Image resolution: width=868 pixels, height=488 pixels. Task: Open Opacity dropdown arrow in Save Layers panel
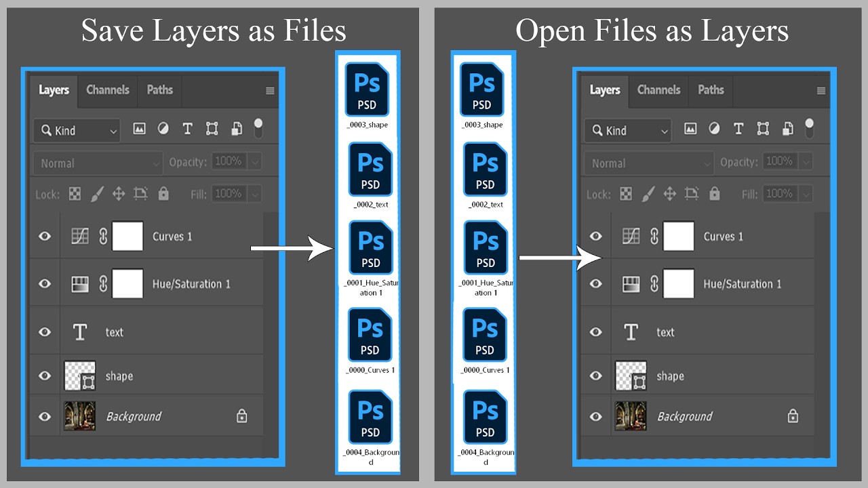254,162
